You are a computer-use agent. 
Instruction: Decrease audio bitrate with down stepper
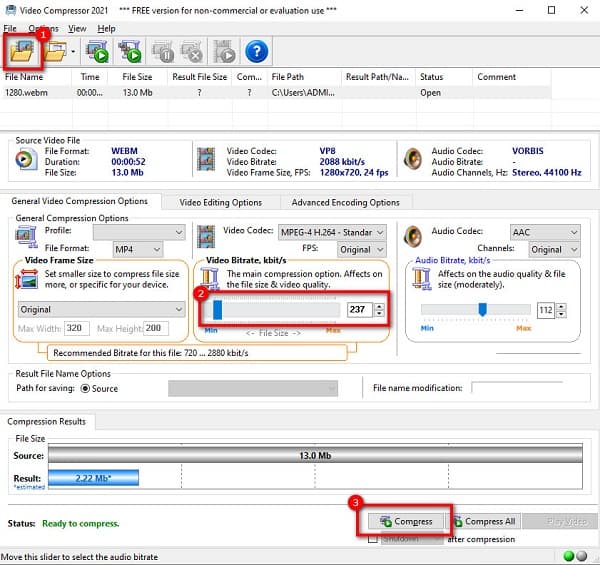[x=561, y=314]
